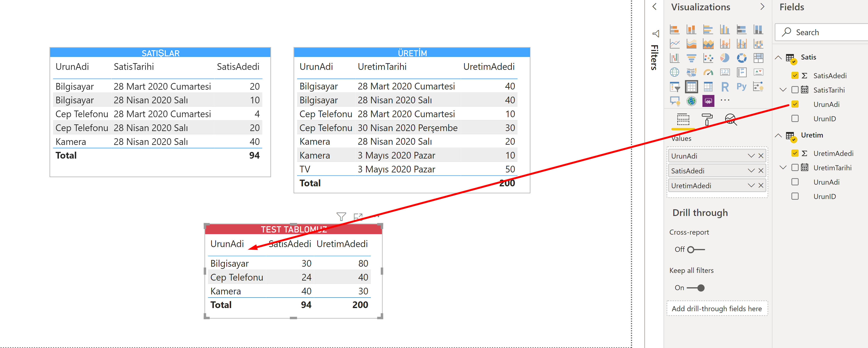Image resolution: width=868 pixels, height=348 pixels.
Task: Switch to the Format paint roller tab
Action: (x=707, y=120)
